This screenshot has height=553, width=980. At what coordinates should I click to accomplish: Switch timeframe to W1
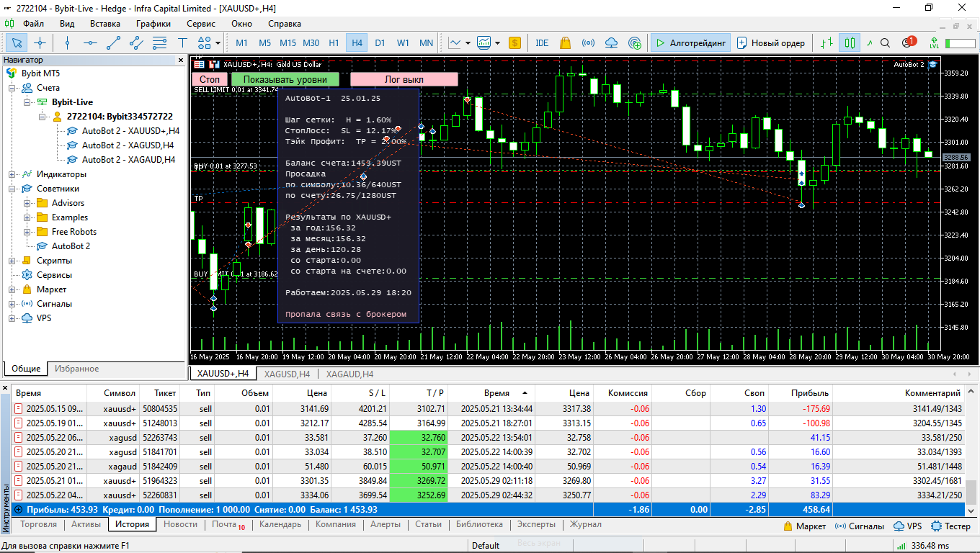click(404, 42)
